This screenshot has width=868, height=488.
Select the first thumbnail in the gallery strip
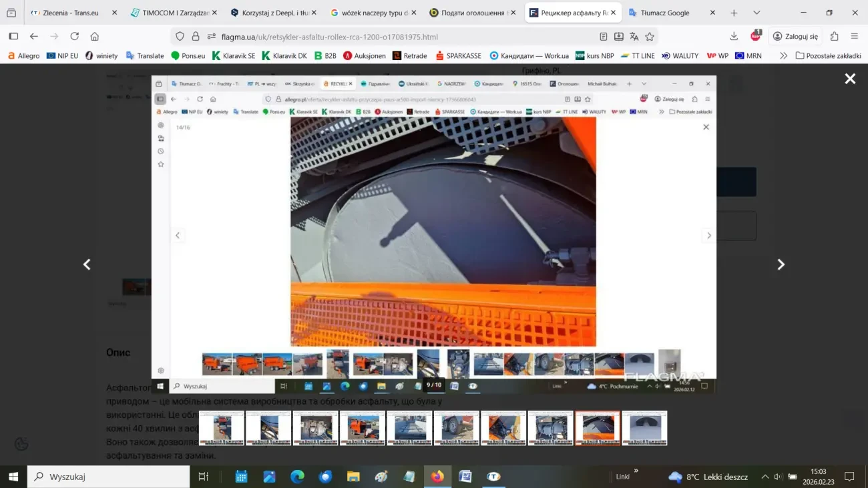tap(222, 428)
